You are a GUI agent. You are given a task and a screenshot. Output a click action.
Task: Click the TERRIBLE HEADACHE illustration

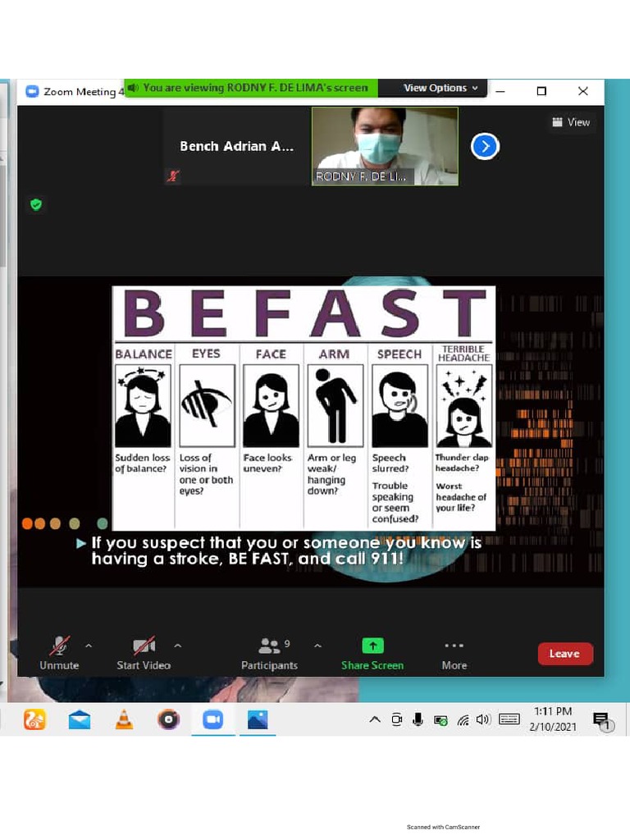tap(464, 405)
